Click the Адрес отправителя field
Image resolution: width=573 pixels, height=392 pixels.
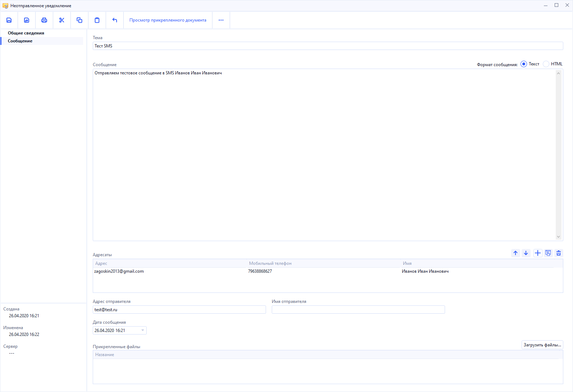pos(179,310)
